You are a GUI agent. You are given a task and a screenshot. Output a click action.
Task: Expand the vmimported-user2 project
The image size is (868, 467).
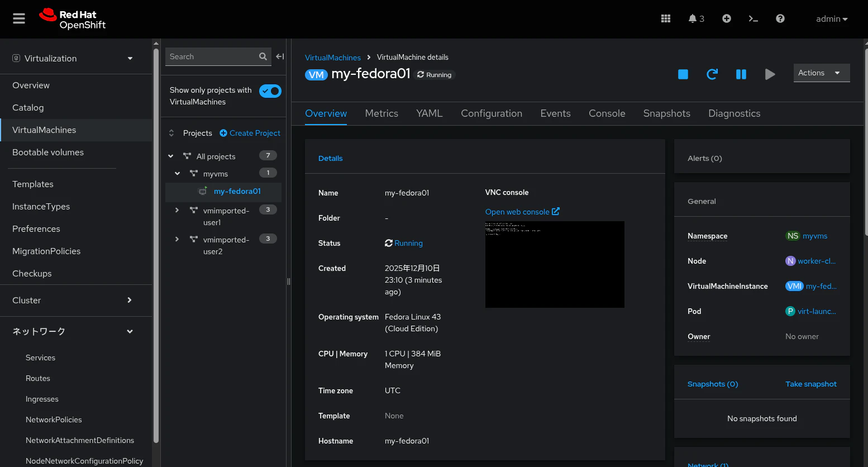click(x=177, y=239)
